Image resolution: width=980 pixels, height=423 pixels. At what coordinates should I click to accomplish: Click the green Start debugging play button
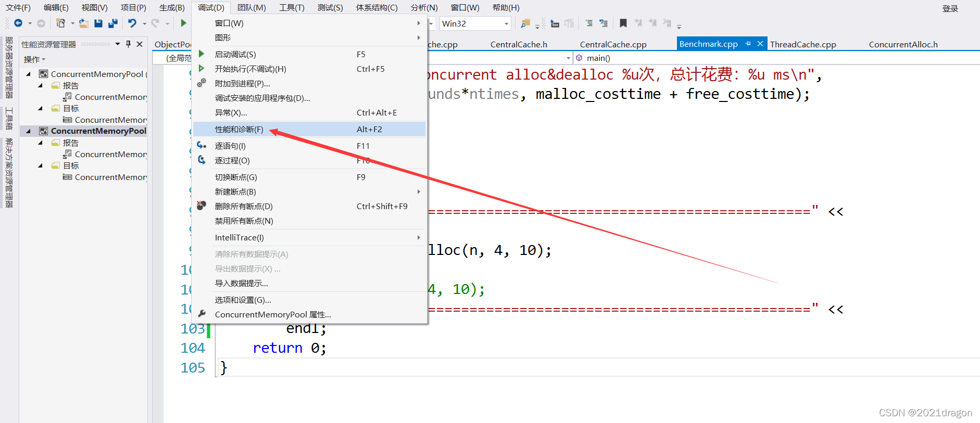(x=183, y=23)
